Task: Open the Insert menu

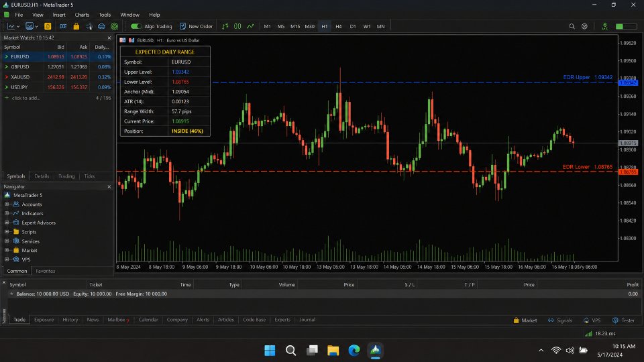Action: (x=59, y=15)
